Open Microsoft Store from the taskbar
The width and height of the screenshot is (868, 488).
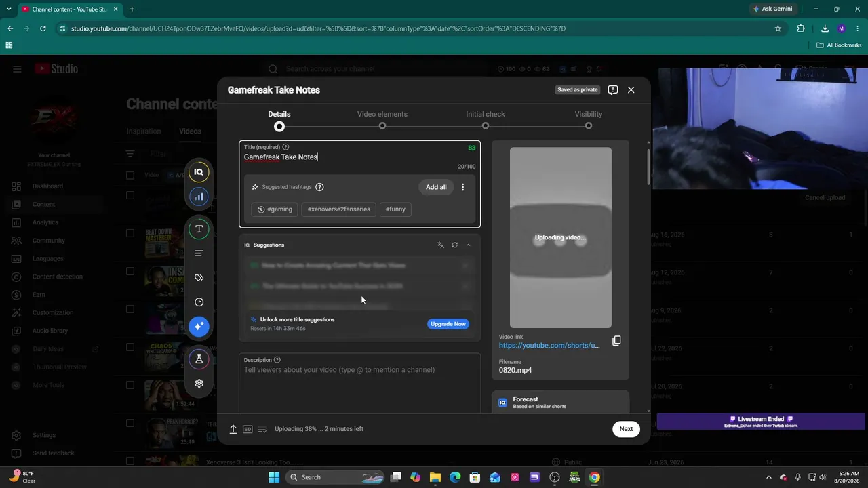tap(475, 477)
